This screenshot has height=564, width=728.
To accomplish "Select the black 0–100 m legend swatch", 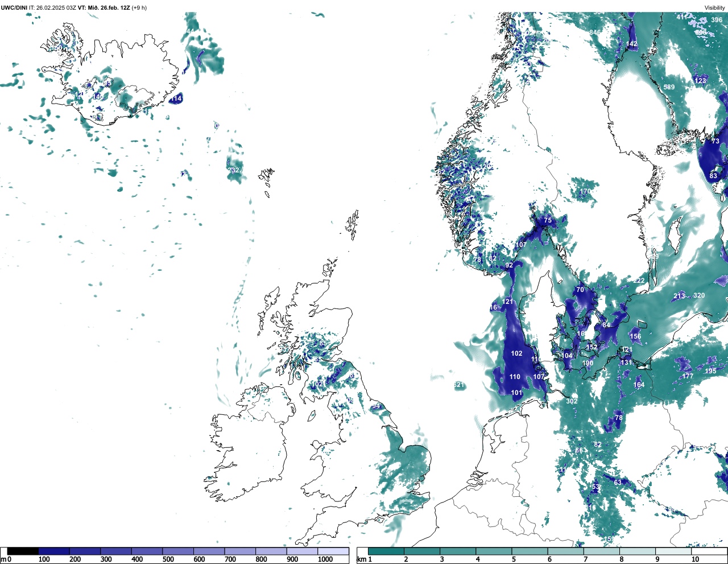I will click(x=23, y=551).
